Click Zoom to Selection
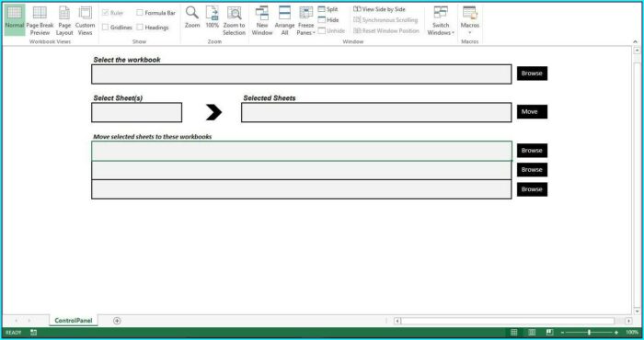Screen dimensions: 644x340 234,20
